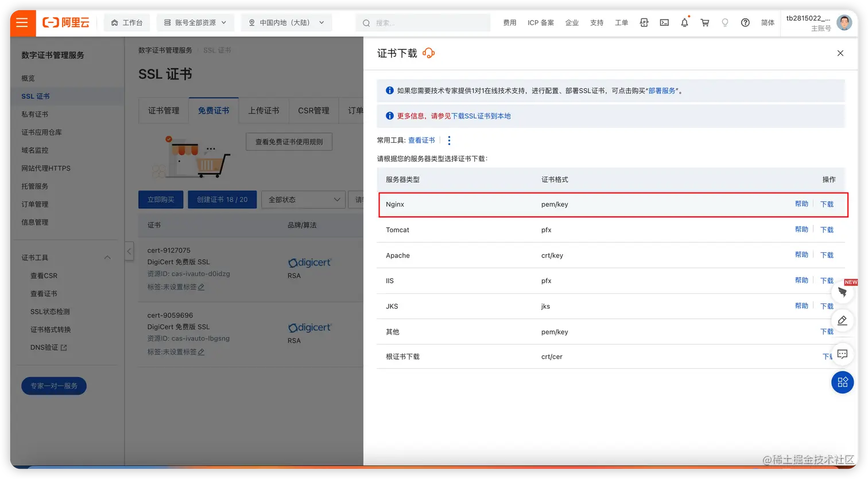Click 查看免费证书使用规则 button
Screen dimensions: 868x479
[289, 142]
